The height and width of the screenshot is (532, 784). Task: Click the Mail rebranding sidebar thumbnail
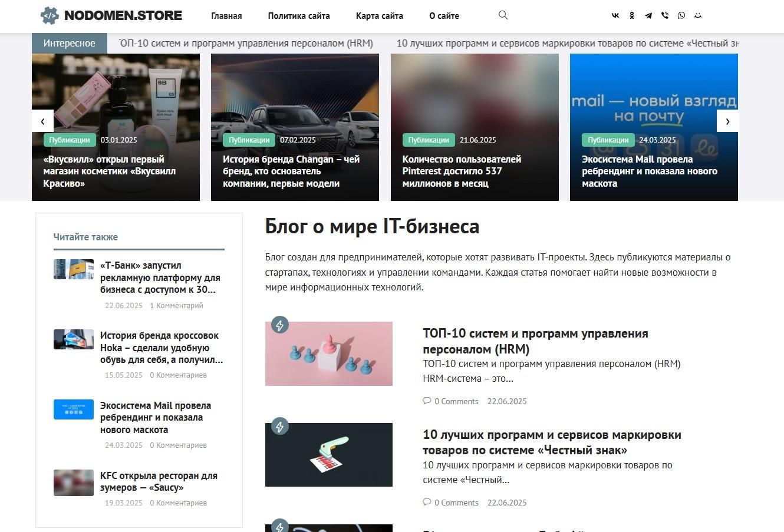tap(74, 409)
